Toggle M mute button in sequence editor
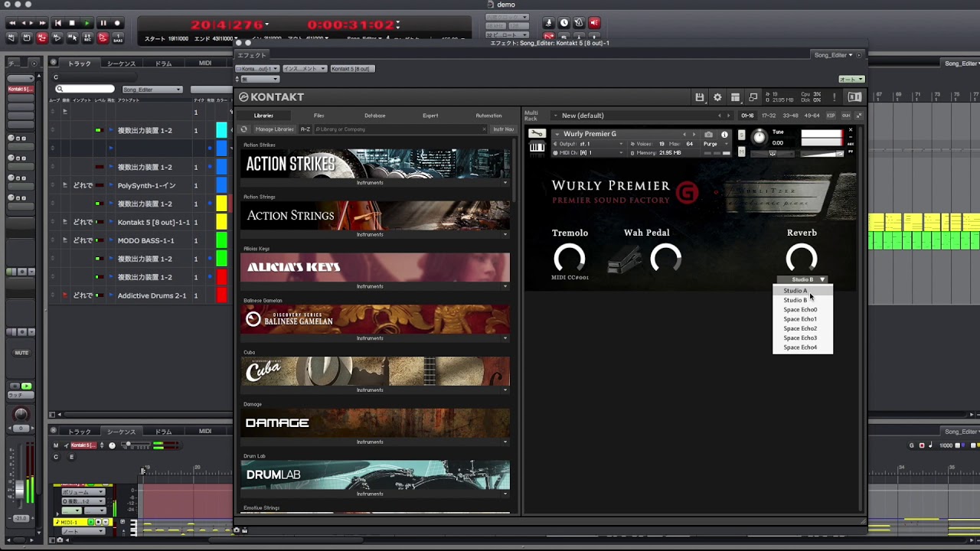The width and height of the screenshot is (980, 551). click(x=56, y=445)
